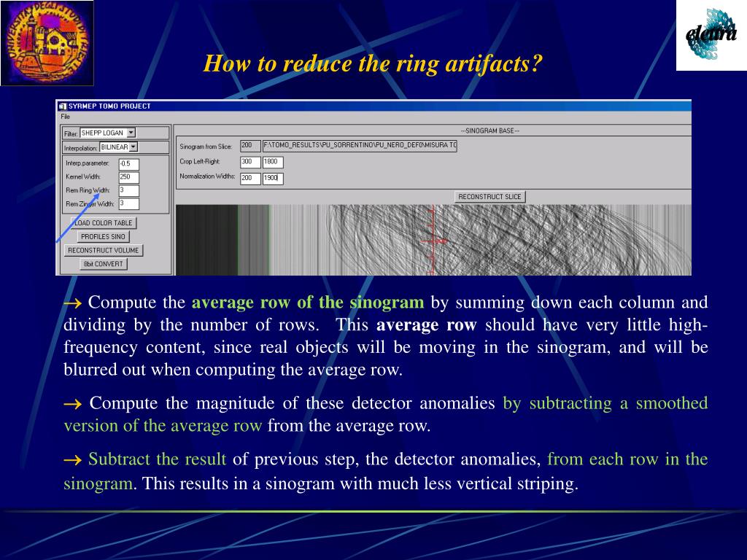Screen dimensions: 747x560
Task: Click the Interp. parameter input field
Action: pos(128,164)
